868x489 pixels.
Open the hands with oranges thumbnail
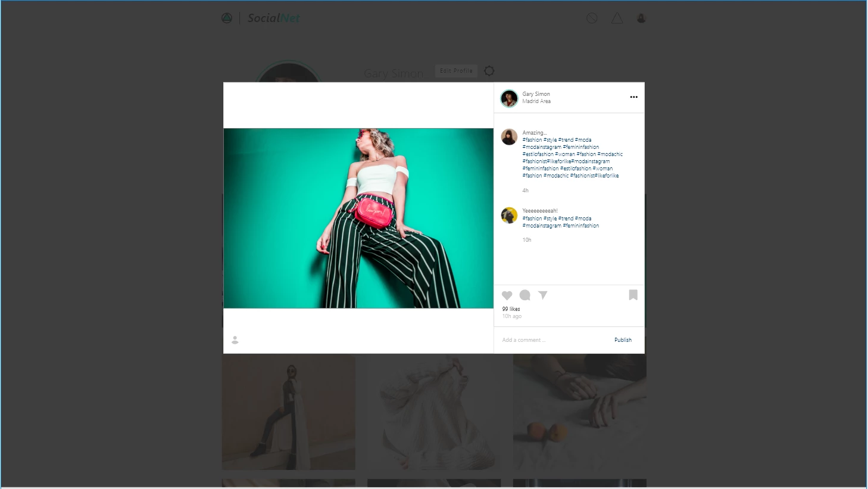580,412
